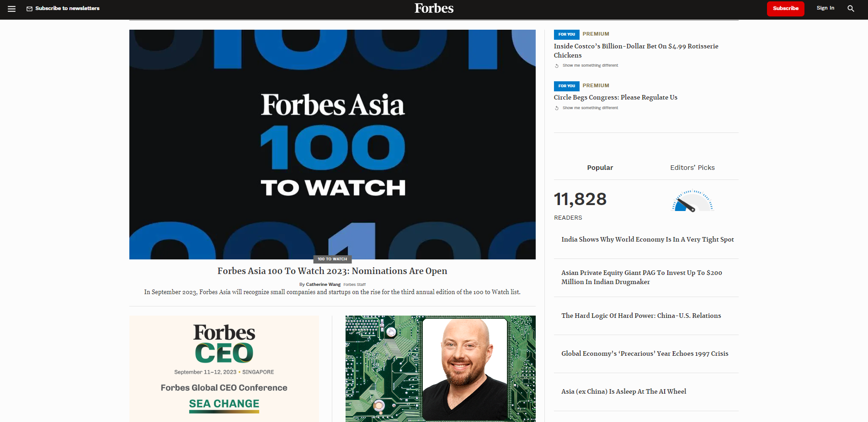
Task: Open 'India Shows Why World Economy' article
Action: 647,239
